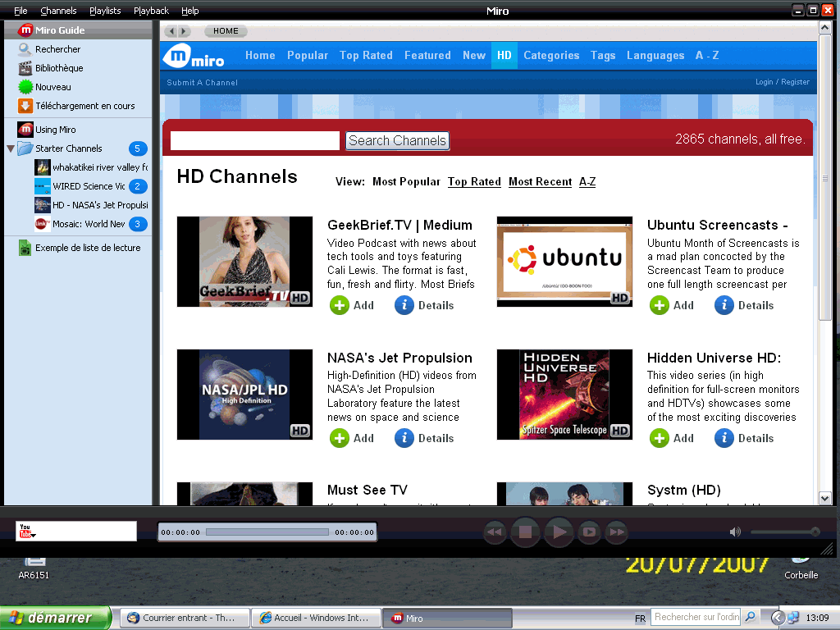The image size is (840, 630).
Task: Collapse the Starter Channels folder triangle
Action: pyautogui.click(x=11, y=148)
